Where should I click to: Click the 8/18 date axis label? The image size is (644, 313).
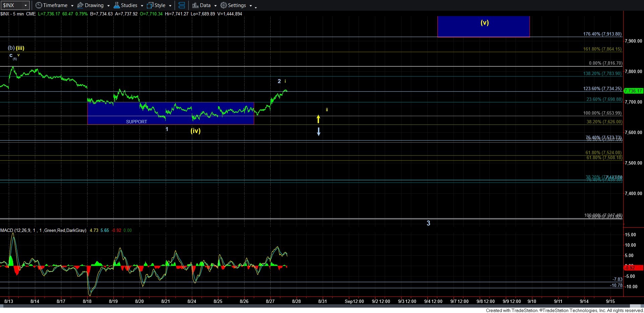(x=87, y=301)
